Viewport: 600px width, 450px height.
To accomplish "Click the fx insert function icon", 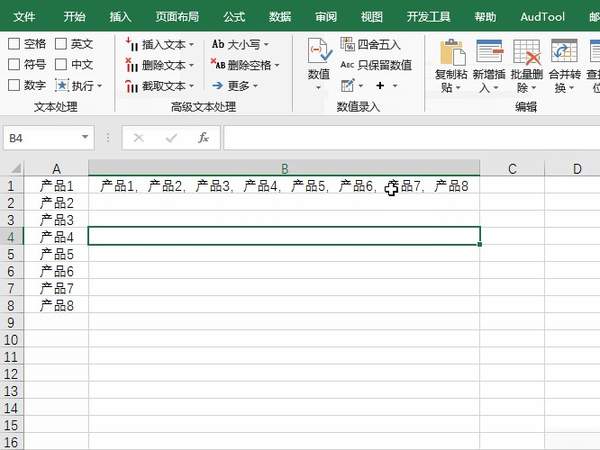I will coord(203,138).
